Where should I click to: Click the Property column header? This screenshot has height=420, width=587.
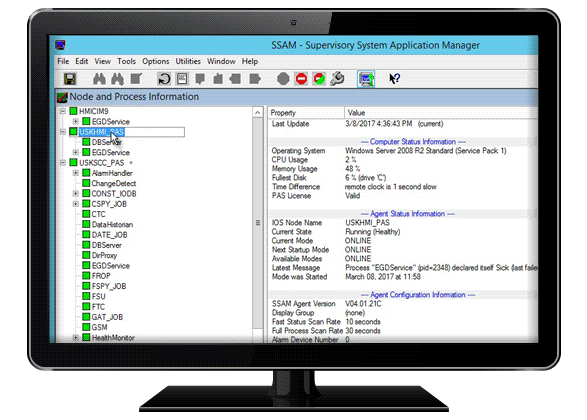coord(306,113)
